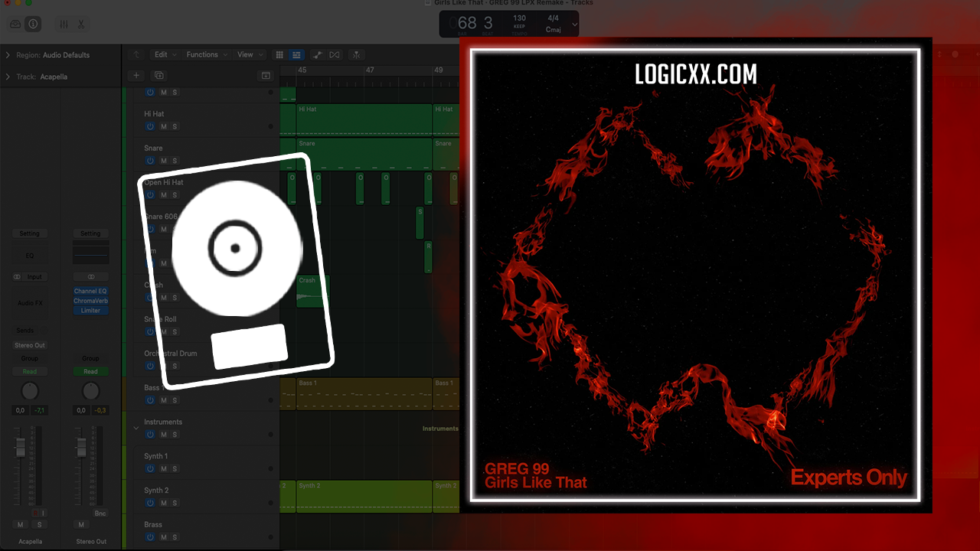Viewport: 980px width, 551px height.
Task: Open the Library panel icon
Action: click(x=15, y=24)
